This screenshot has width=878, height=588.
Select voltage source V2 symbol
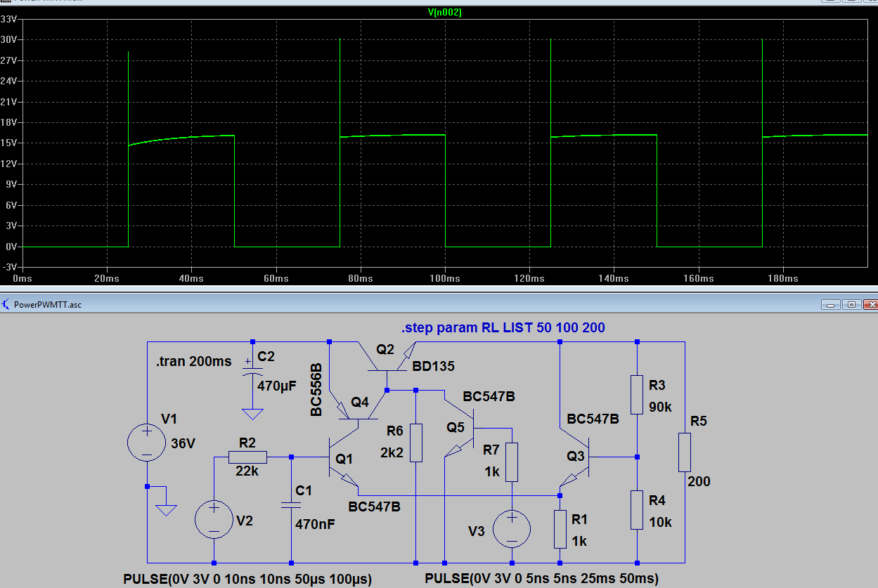click(x=214, y=520)
